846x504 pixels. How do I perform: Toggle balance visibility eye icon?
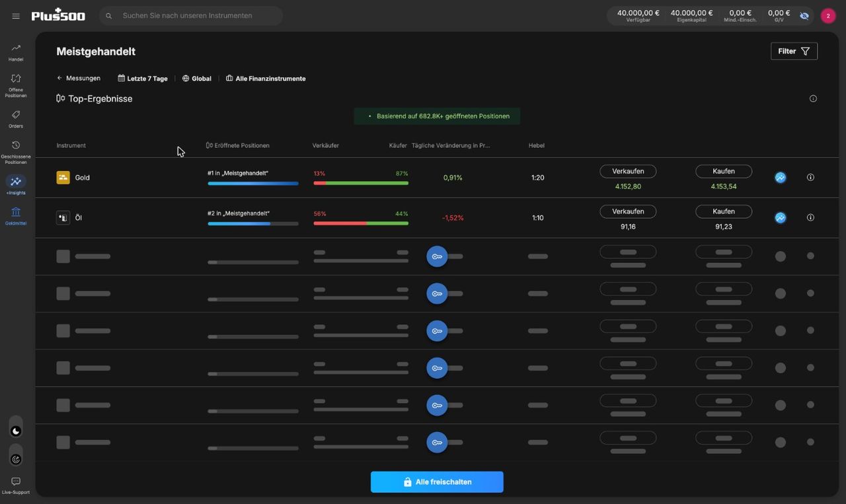coord(804,16)
